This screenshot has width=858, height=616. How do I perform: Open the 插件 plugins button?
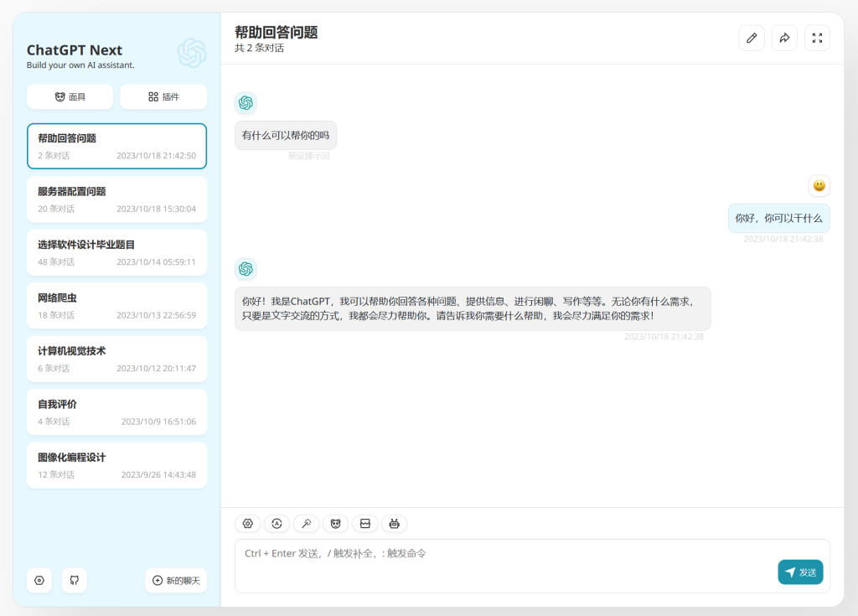(x=163, y=97)
